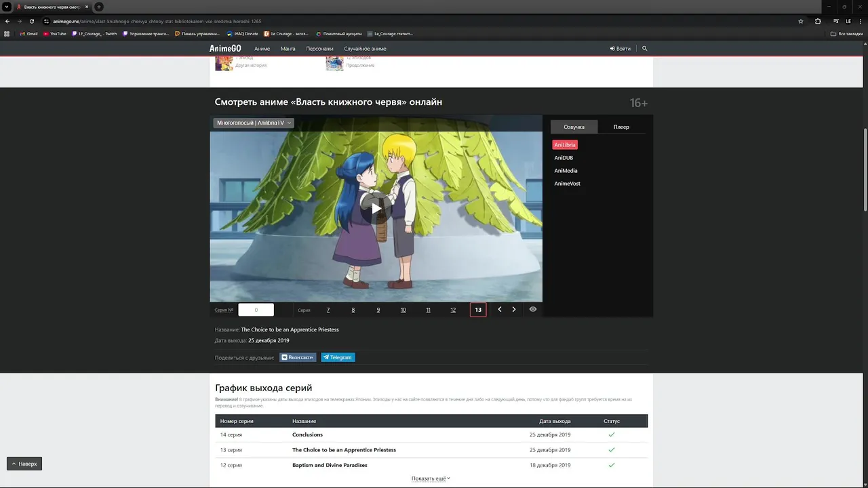The width and height of the screenshot is (868, 488).
Task: Open the apps grid in bookmarks bar
Action: coord(7,33)
